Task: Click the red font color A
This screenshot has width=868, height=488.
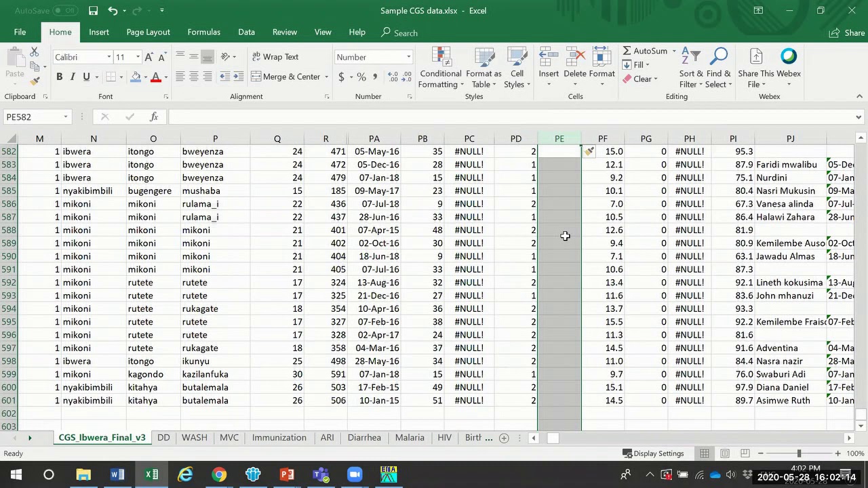Action: [155, 77]
